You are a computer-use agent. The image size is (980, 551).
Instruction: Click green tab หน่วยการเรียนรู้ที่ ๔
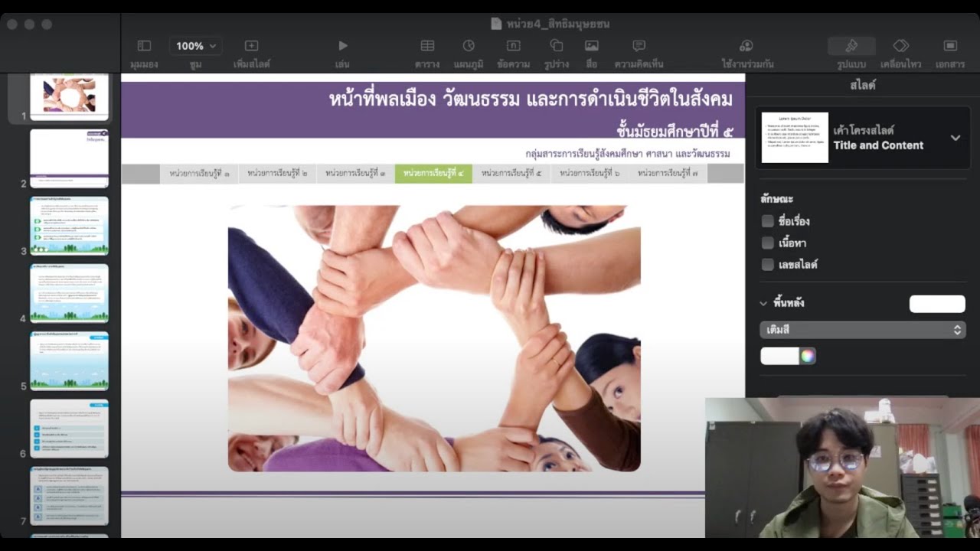[x=433, y=174]
